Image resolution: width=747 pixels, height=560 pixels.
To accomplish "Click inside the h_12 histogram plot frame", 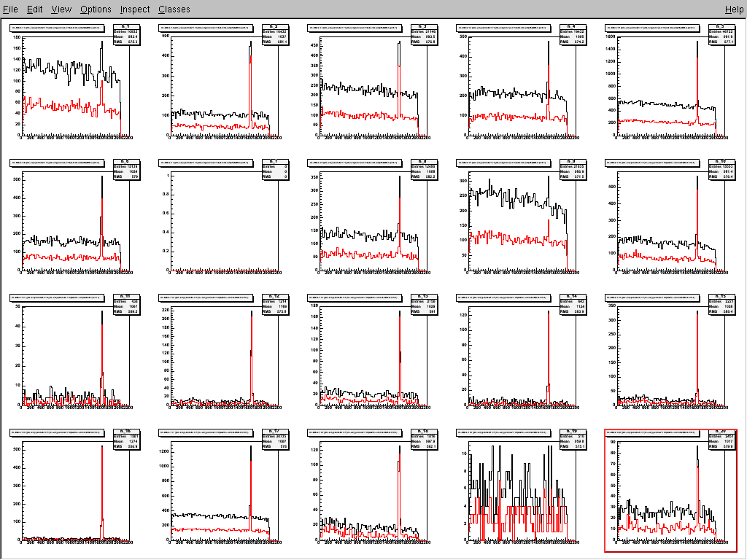I will pos(225,356).
